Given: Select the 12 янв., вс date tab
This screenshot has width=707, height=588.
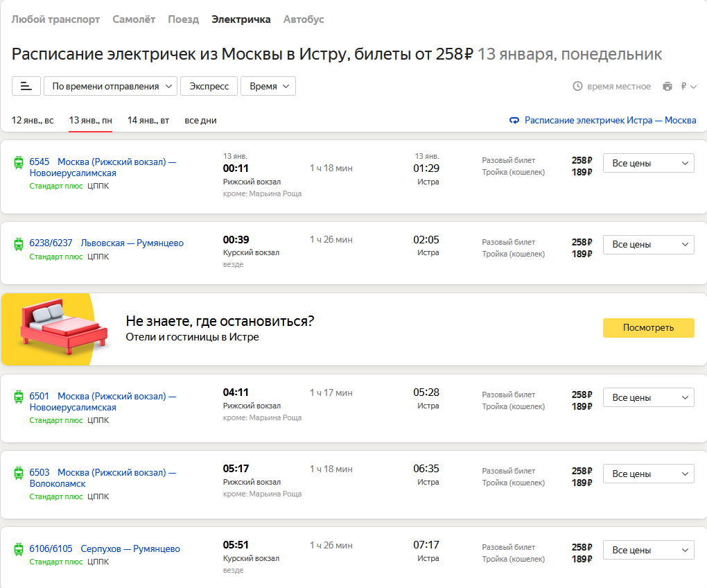Looking at the screenshot, I should pyautogui.click(x=33, y=121).
